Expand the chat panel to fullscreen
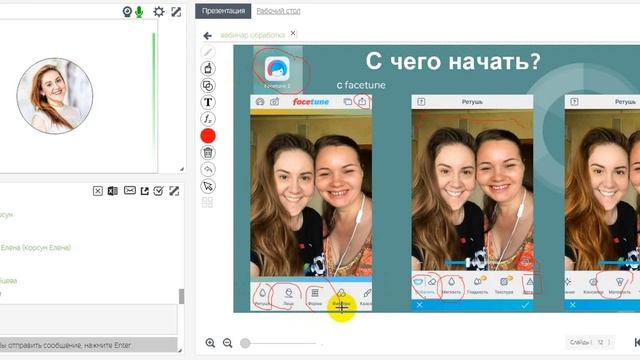Image resolution: width=640 pixels, height=360 pixels. 174,191
